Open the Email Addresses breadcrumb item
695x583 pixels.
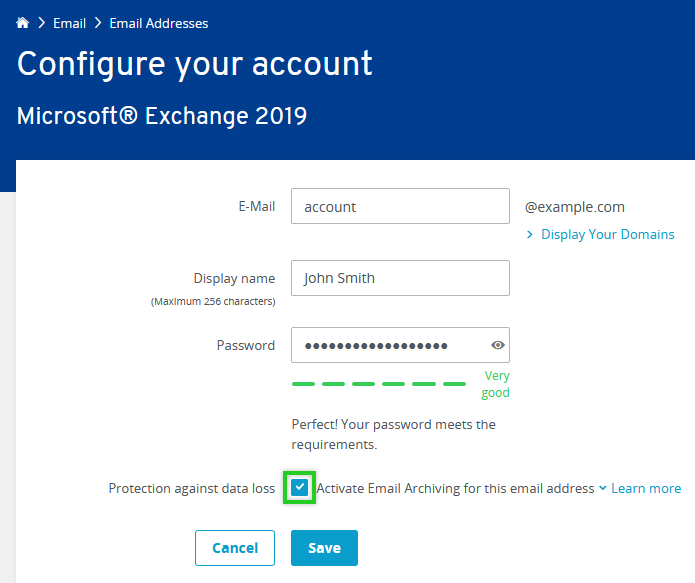coord(159,23)
